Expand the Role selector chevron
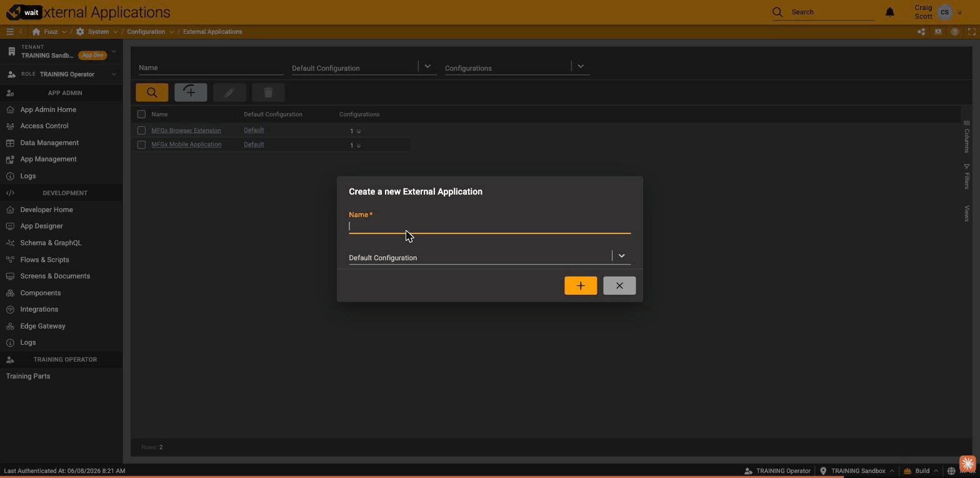 click(113, 74)
